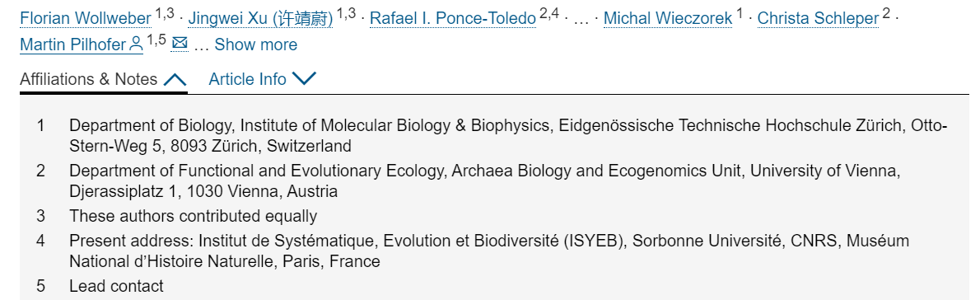Click the ETH Zürich Department of Biology affiliation
The height and width of the screenshot is (300, 980).
[x=508, y=136]
